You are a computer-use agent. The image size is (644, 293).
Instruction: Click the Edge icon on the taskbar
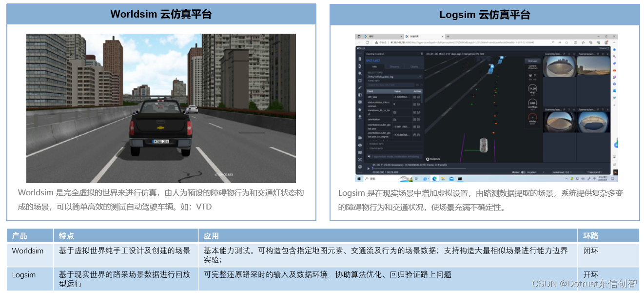tap(434, 179)
